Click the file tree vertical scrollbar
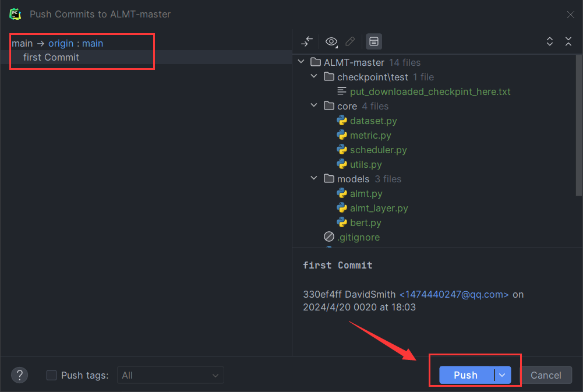This screenshot has width=583, height=392. pyautogui.click(x=578, y=125)
